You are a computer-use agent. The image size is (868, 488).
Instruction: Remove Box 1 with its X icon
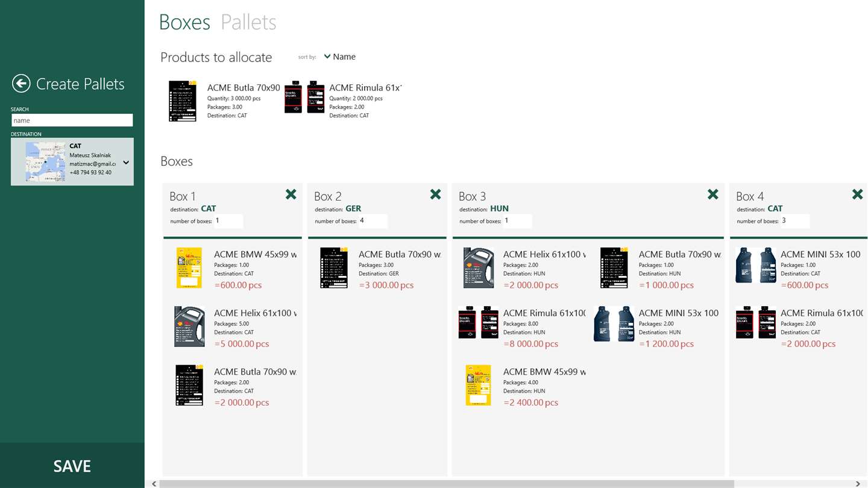pos(291,194)
